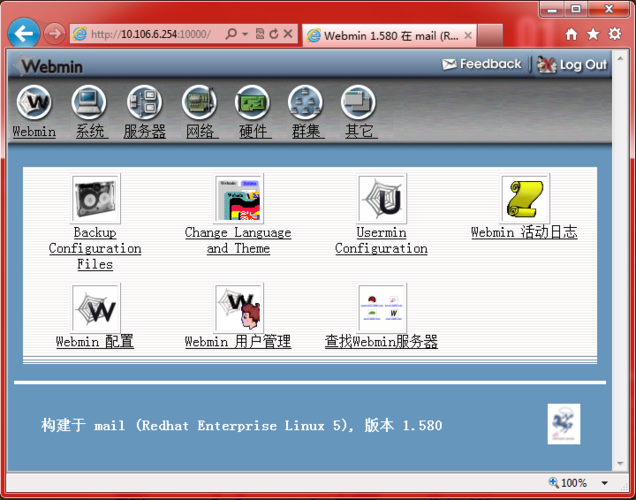The image size is (636, 500).
Task: Refresh the page with reload icon
Action: (x=274, y=34)
